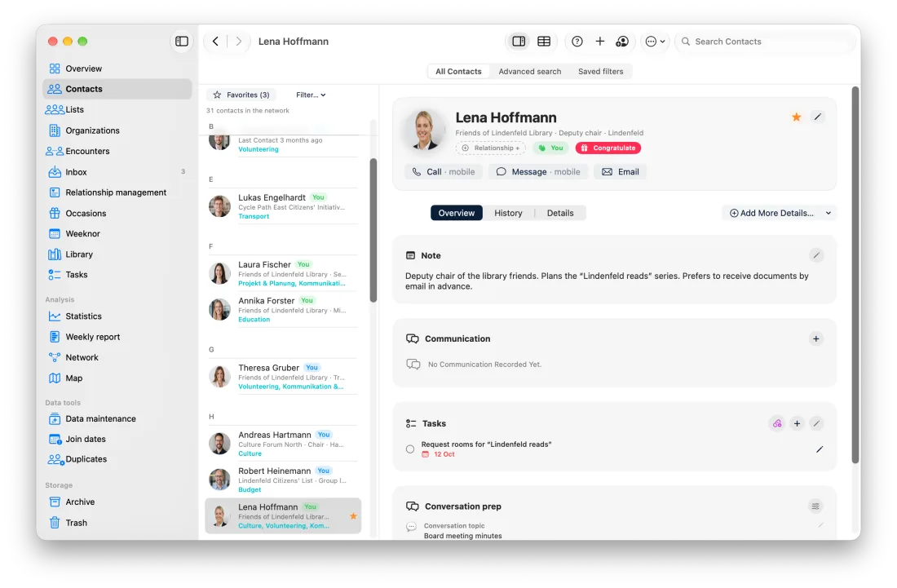Edit the 'Request rooms' task row
Viewport: 897px width, 588px height.
820,449
